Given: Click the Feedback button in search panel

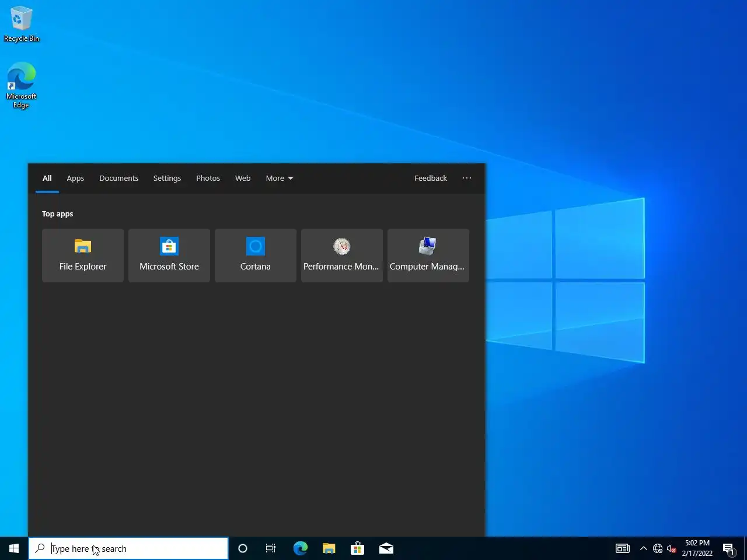Looking at the screenshot, I should click(431, 178).
